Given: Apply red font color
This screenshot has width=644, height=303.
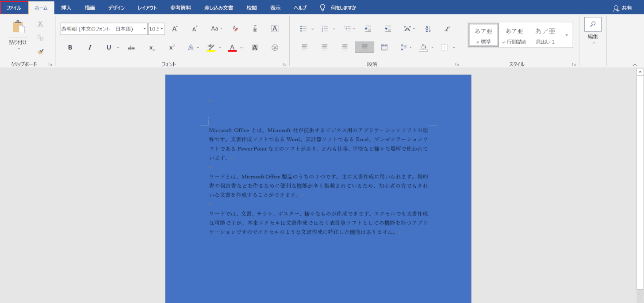Looking at the screenshot, I should [x=232, y=48].
